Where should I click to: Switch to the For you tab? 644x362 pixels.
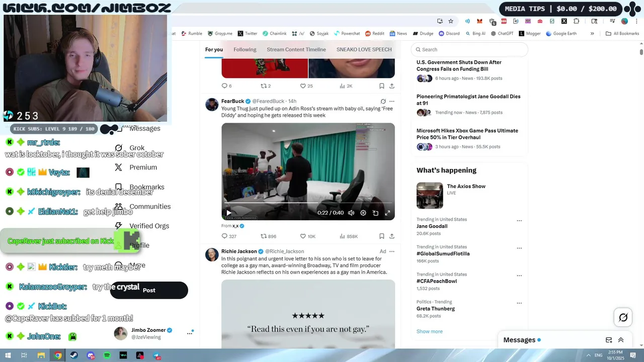click(x=214, y=49)
